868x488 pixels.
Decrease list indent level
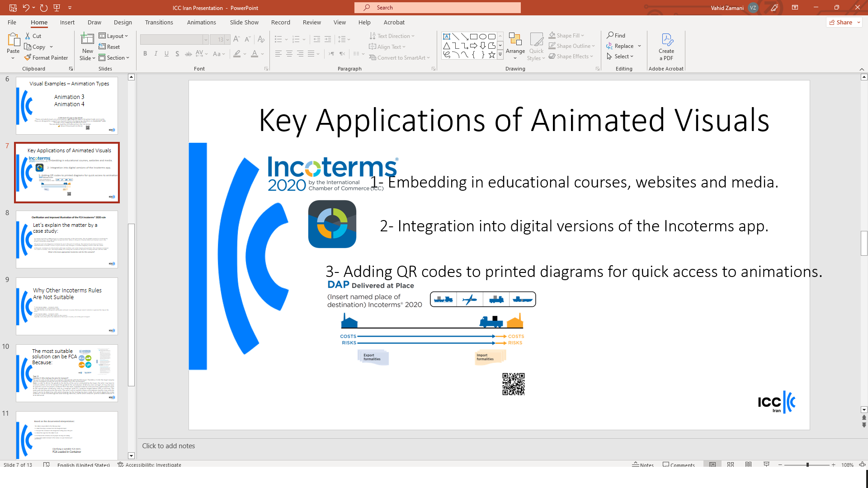pos(317,40)
